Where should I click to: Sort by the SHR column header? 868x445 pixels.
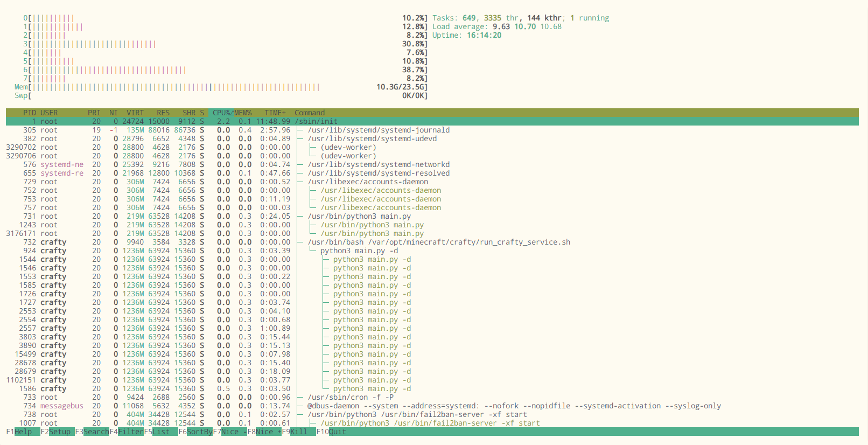189,113
